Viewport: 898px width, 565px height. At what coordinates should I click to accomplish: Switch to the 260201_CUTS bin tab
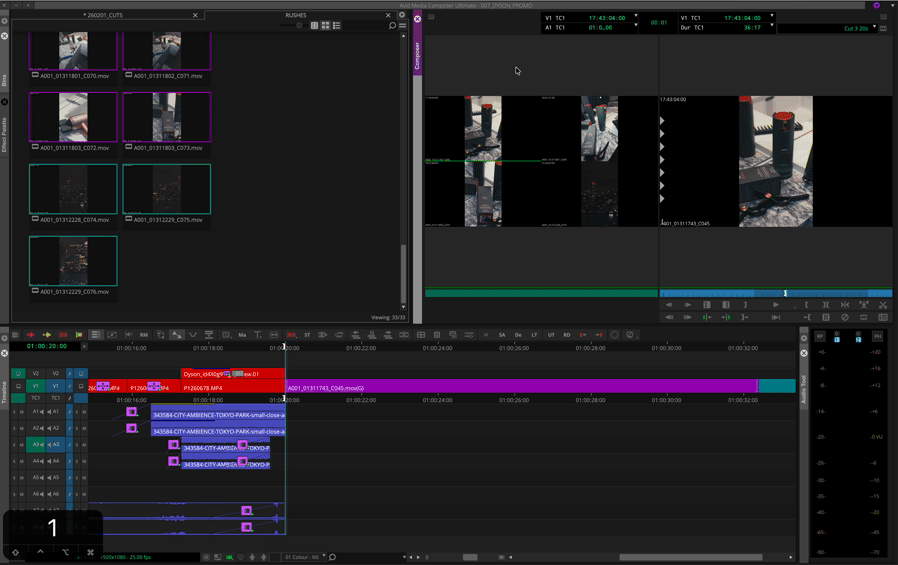pos(104,15)
